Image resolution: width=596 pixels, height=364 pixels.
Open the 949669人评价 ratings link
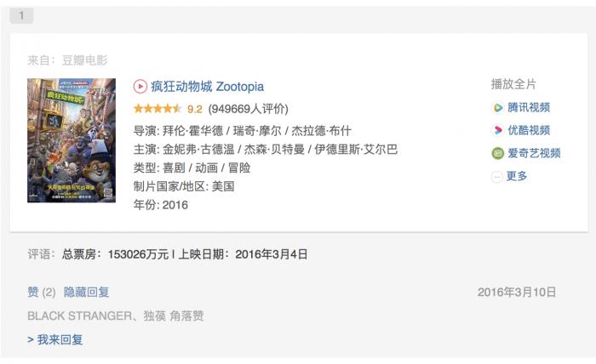(x=248, y=109)
